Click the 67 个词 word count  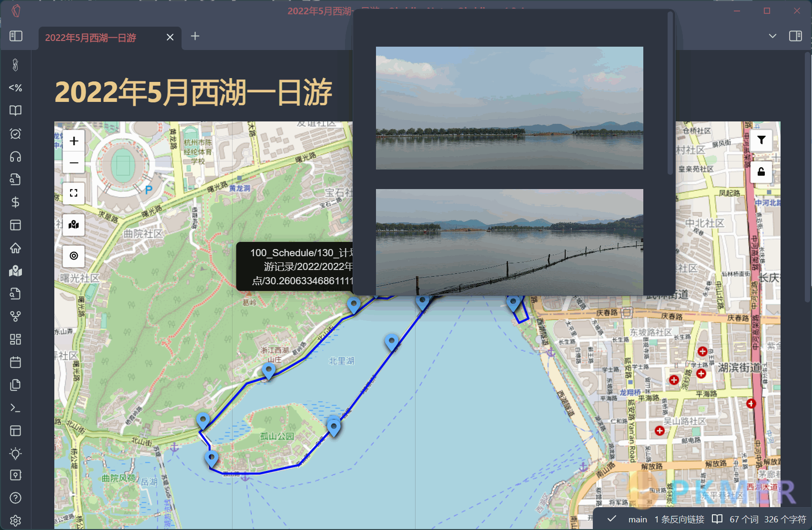[x=744, y=520]
